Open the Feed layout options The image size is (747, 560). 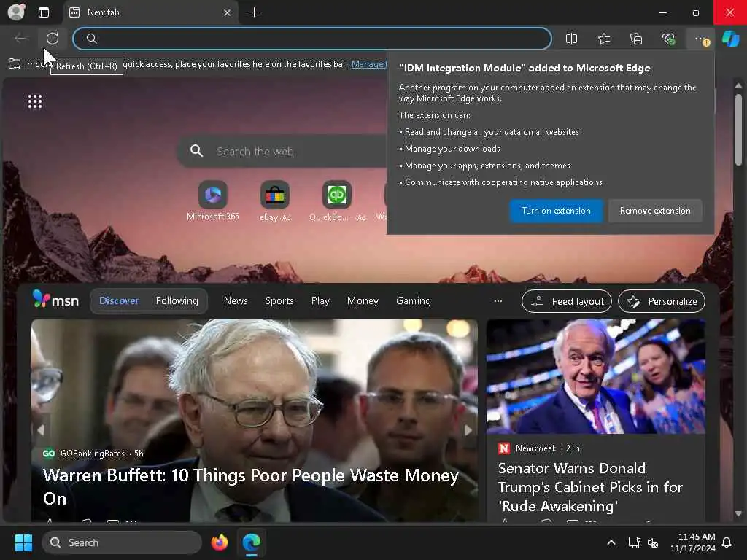pyautogui.click(x=566, y=301)
